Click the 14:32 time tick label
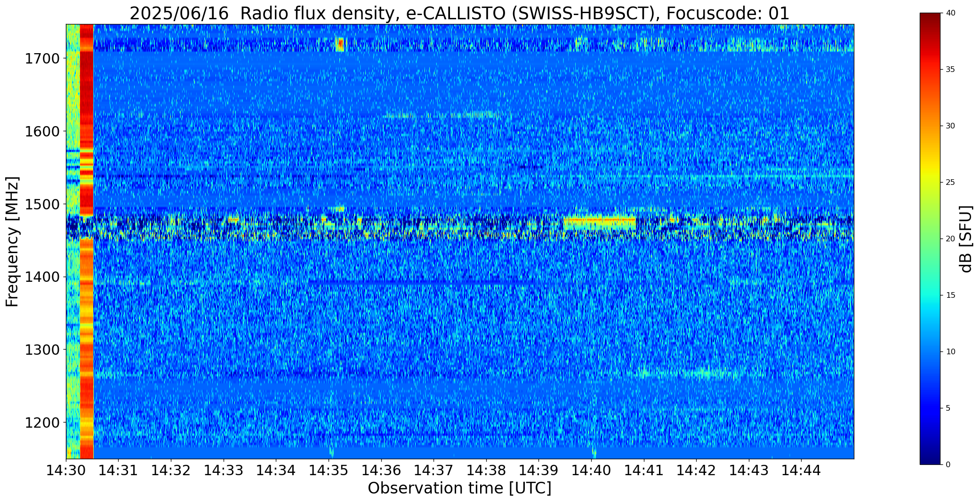The width and height of the screenshot is (980, 502). point(171,470)
